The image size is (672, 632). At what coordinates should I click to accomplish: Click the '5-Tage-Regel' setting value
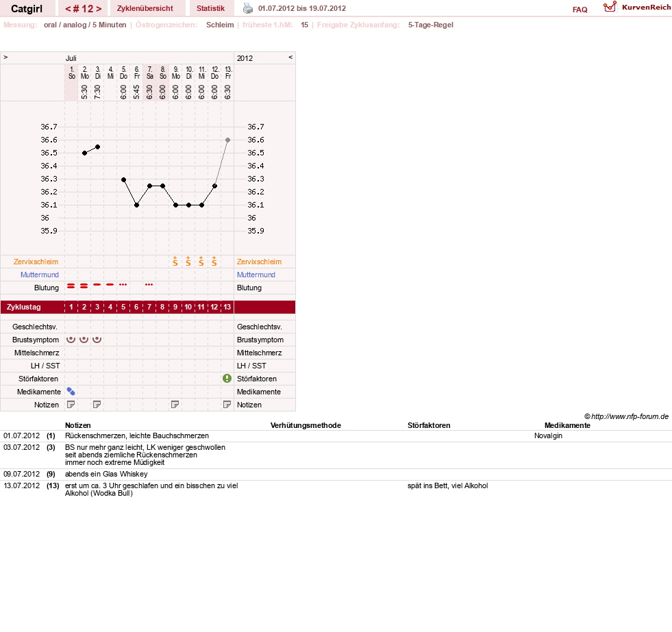[x=430, y=25]
